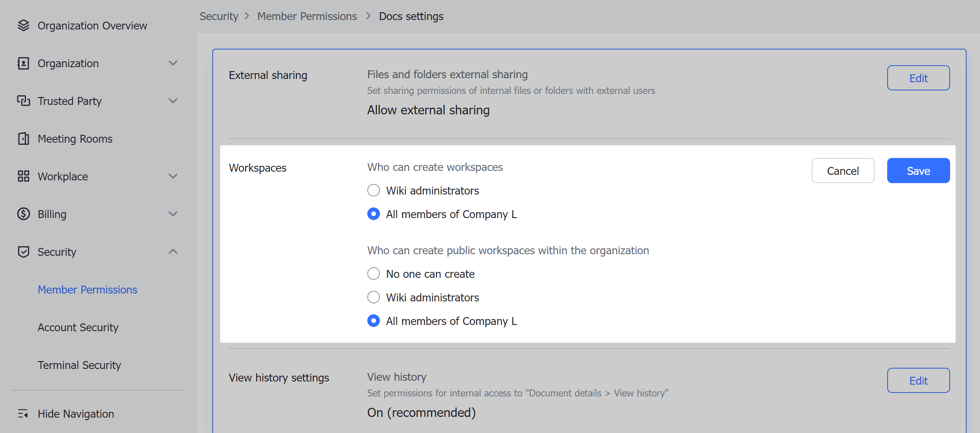Select All members for public workspaces

(x=374, y=321)
